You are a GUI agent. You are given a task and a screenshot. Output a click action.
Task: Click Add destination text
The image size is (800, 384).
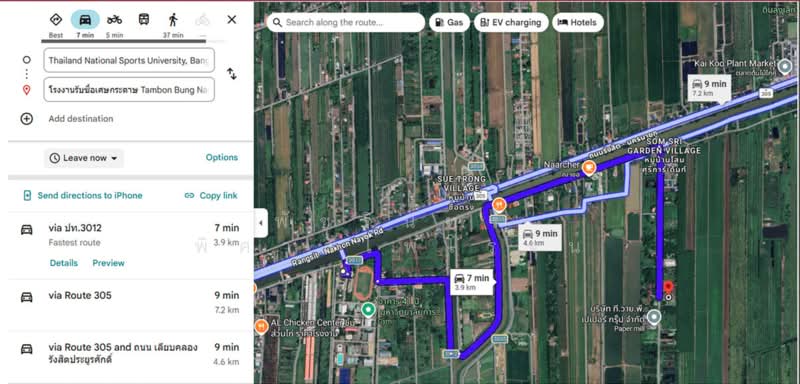click(81, 119)
